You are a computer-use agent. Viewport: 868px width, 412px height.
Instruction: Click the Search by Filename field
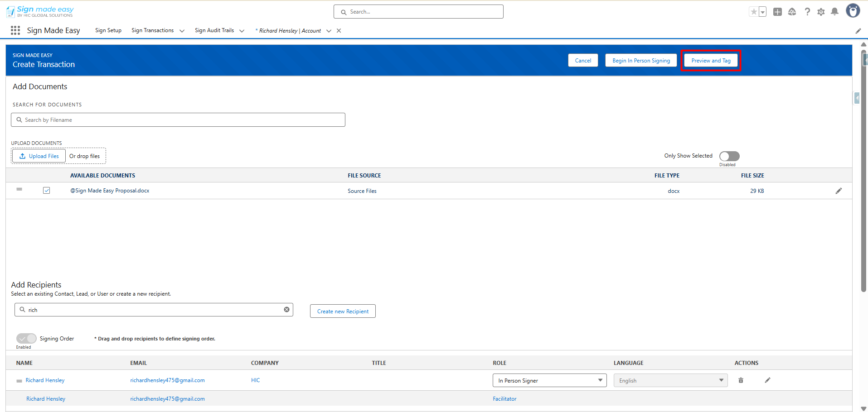[178, 120]
